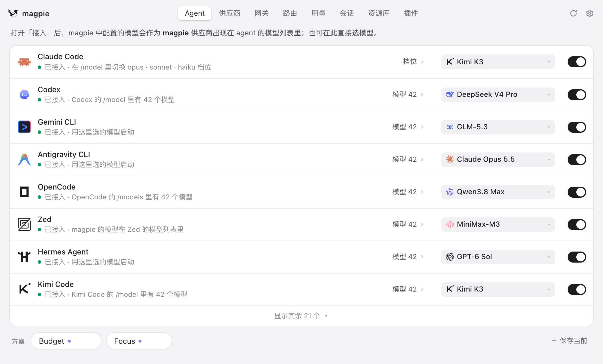Click 保存当前 to save current scheme
The image size is (603, 364).
(569, 341)
